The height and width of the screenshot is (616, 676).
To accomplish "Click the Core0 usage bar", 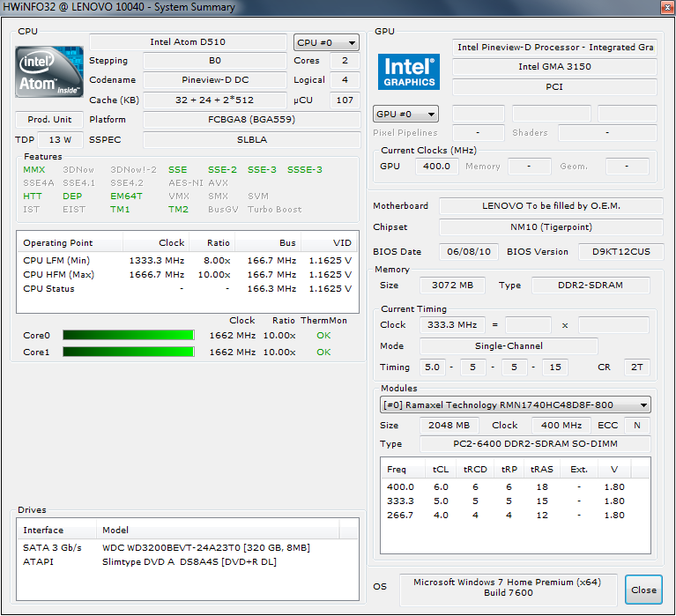I will 128,335.
